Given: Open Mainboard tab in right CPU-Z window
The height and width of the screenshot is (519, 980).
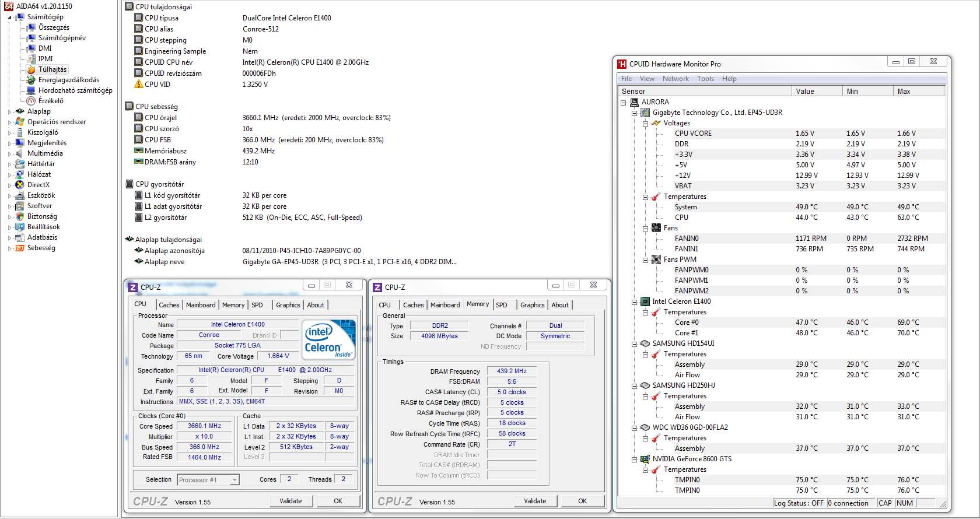Looking at the screenshot, I should click(445, 305).
